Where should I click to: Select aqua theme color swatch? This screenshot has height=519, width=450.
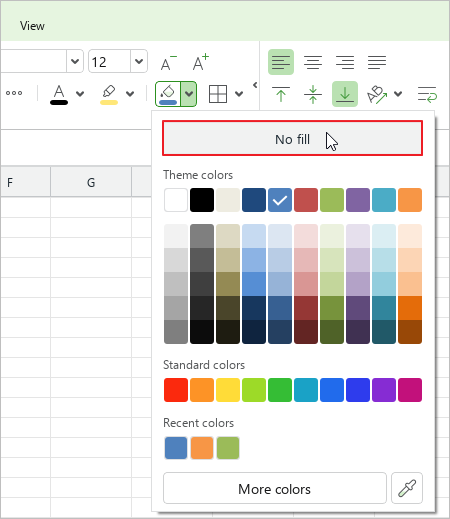point(384,200)
